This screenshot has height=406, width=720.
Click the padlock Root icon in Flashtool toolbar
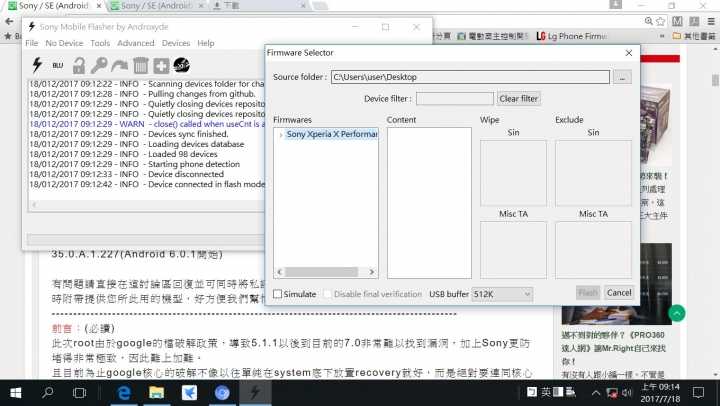pos(79,65)
